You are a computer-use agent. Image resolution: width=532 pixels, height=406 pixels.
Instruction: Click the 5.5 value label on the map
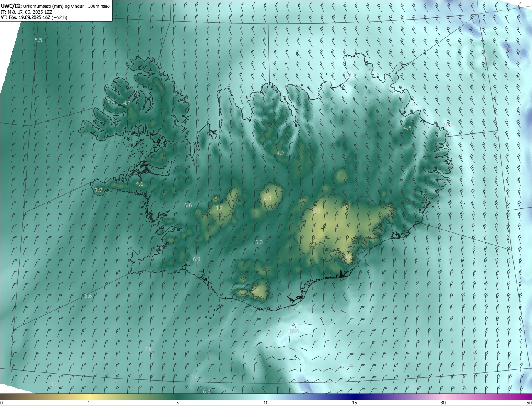pos(38,40)
